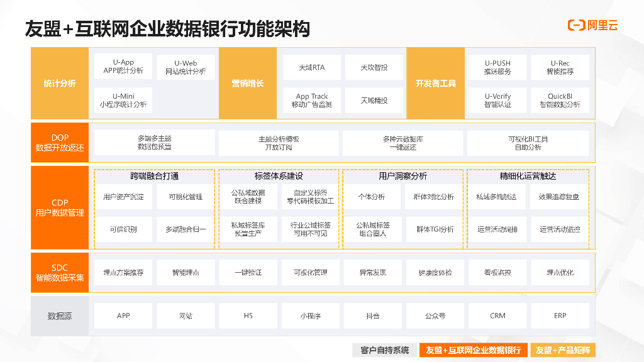Select the 用户洞察分析 header

403,176
